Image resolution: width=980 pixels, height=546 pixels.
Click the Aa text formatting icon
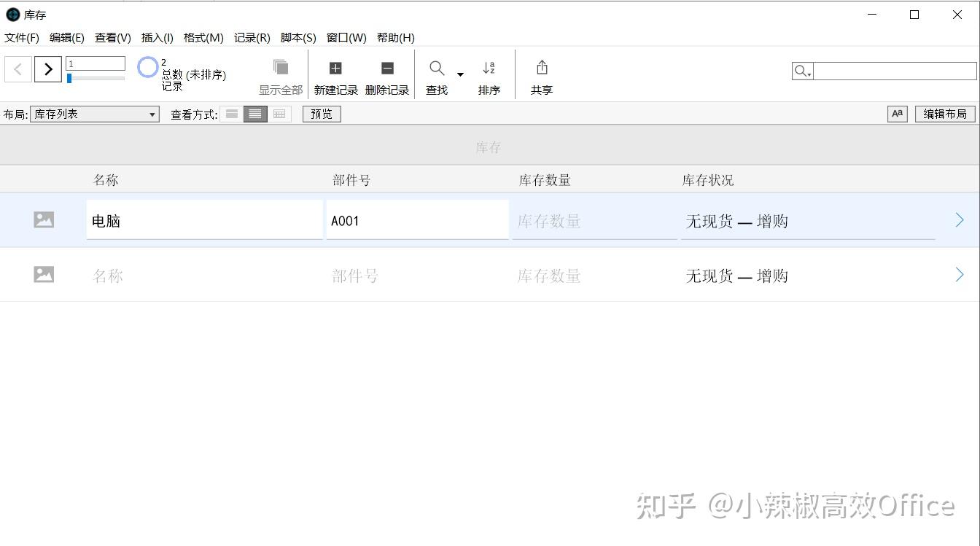click(897, 114)
